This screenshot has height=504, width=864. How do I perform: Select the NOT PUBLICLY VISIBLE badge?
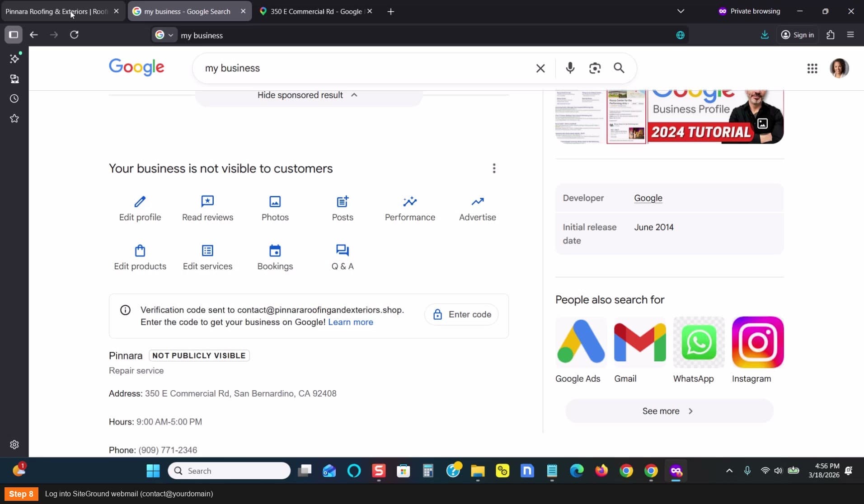199,355
